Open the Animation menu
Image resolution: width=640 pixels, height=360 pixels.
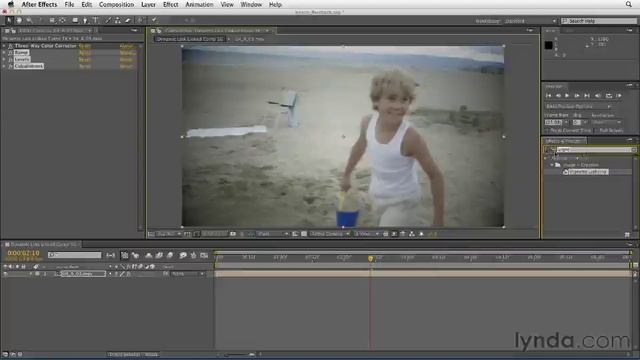click(199, 4)
